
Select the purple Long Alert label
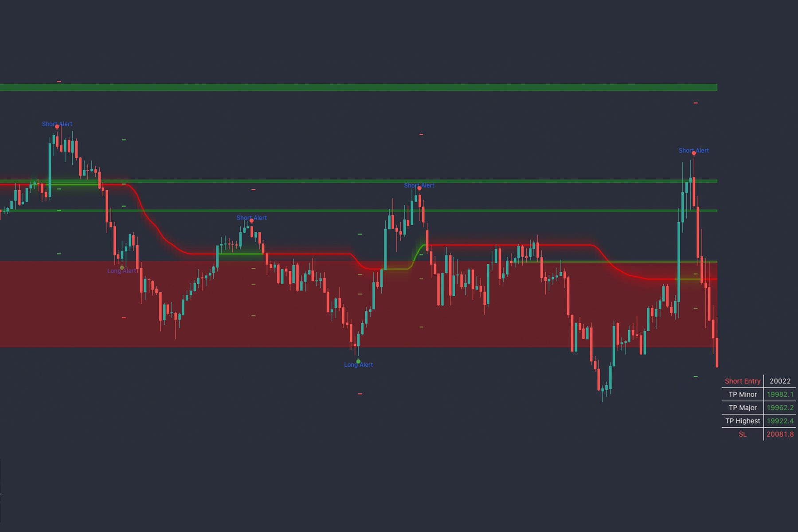(121, 271)
